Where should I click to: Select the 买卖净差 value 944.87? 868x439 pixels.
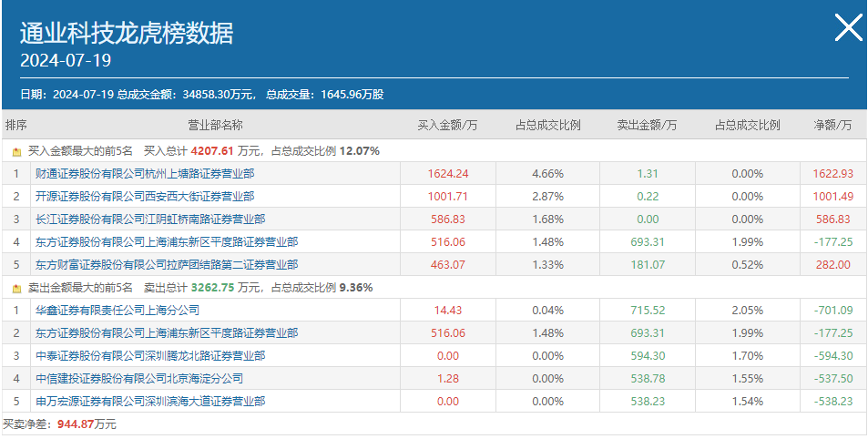76,424
